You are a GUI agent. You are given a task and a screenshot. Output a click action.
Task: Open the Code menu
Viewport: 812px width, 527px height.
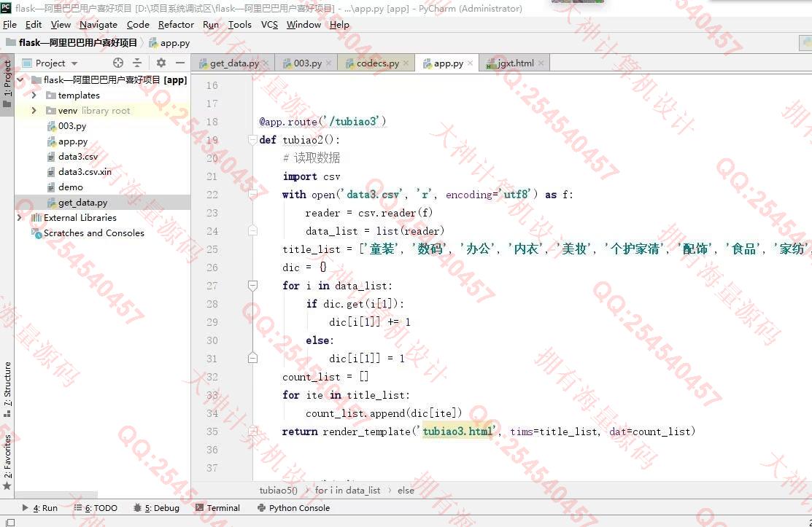[138, 24]
